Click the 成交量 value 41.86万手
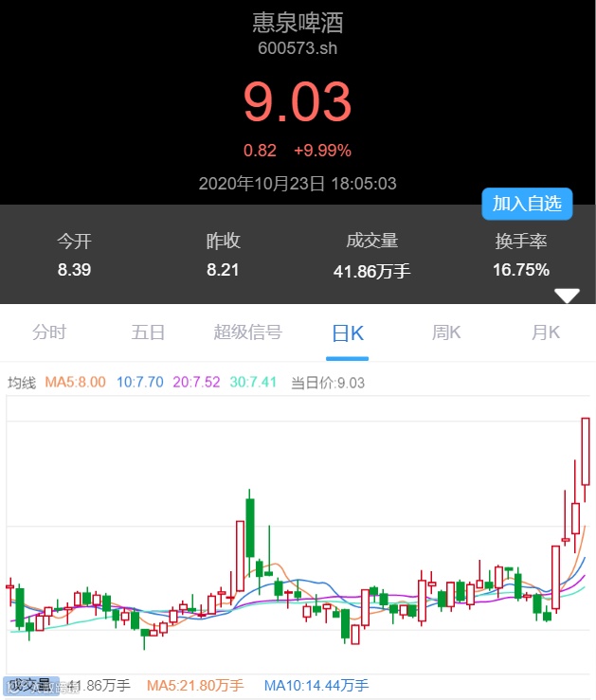 click(371, 271)
